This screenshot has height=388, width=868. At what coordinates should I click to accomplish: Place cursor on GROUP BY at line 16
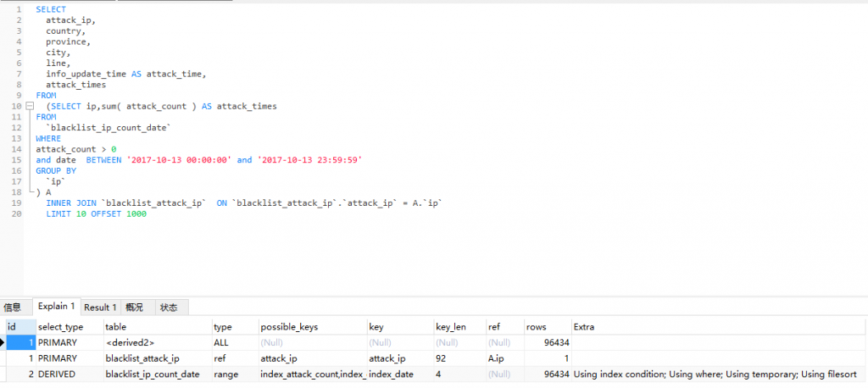tap(56, 170)
